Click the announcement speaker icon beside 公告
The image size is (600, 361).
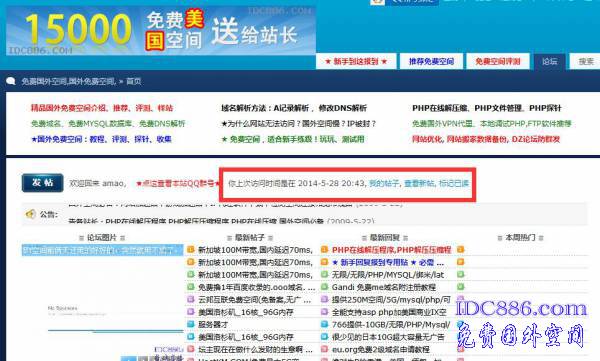[x=31, y=214]
